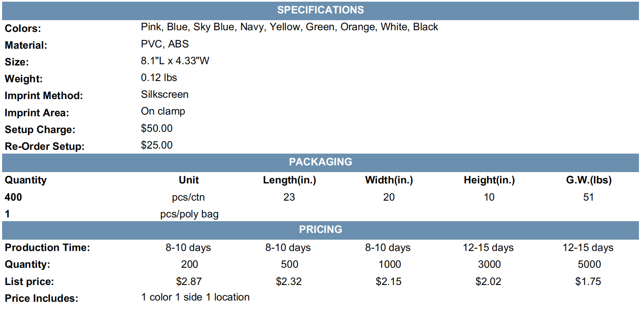
Task: Click the SPECIFICATIONS section header
Action: [321, 10]
